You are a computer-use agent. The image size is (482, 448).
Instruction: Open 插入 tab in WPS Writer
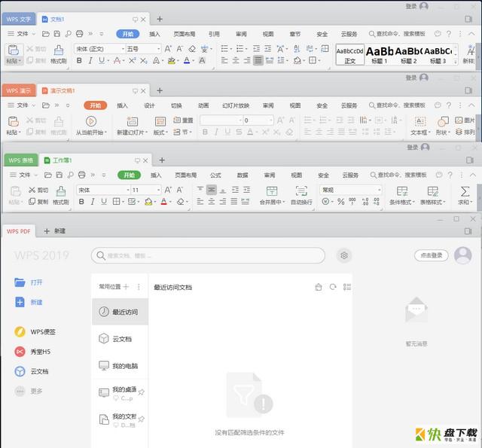154,34
